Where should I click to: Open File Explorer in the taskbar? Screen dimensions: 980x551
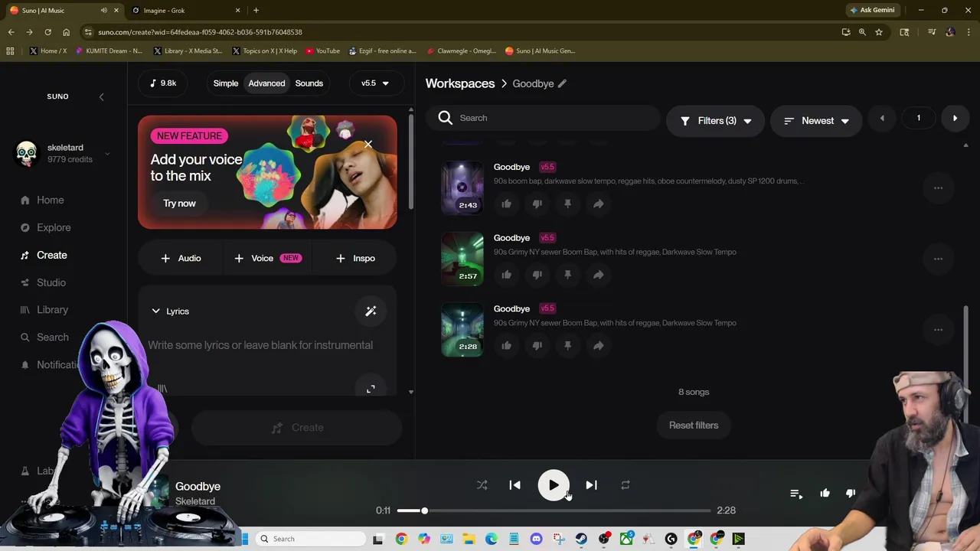coord(469,539)
